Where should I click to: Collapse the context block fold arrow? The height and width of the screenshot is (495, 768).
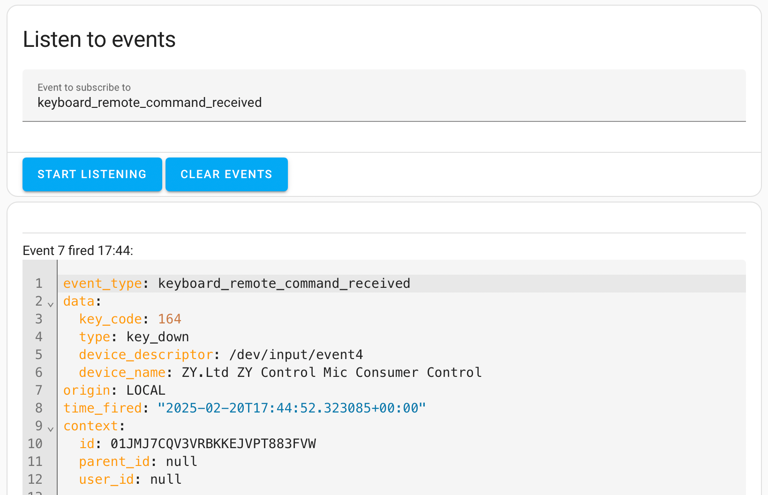(51, 428)
